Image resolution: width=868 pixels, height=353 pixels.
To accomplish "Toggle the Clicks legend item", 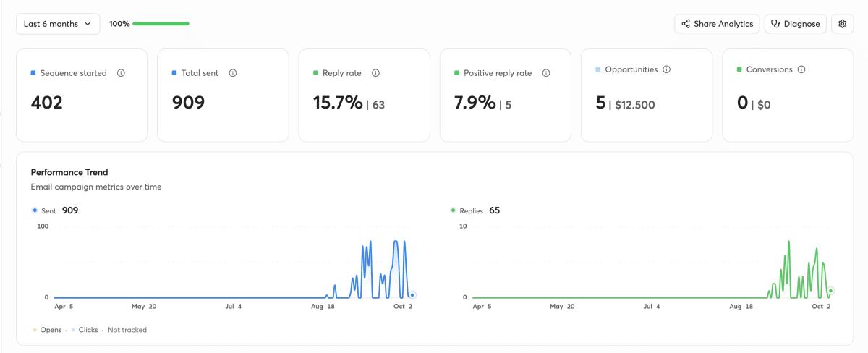I will 85,330.
